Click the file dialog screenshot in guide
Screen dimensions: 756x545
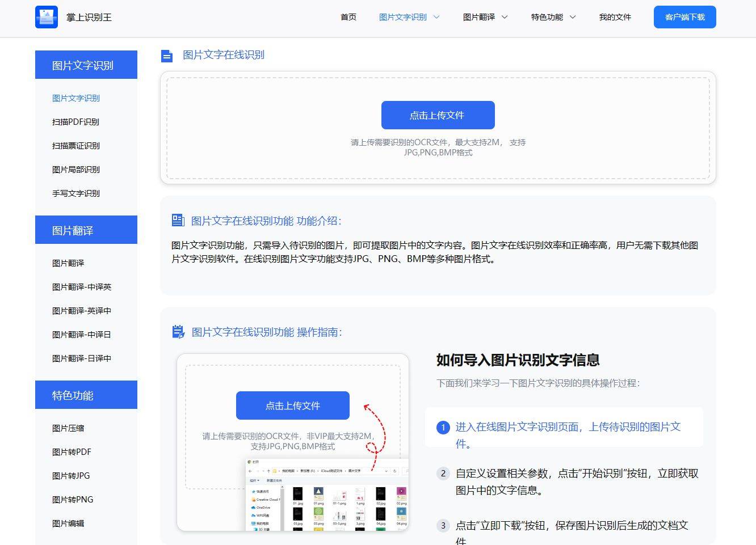(x=327, y=495)
